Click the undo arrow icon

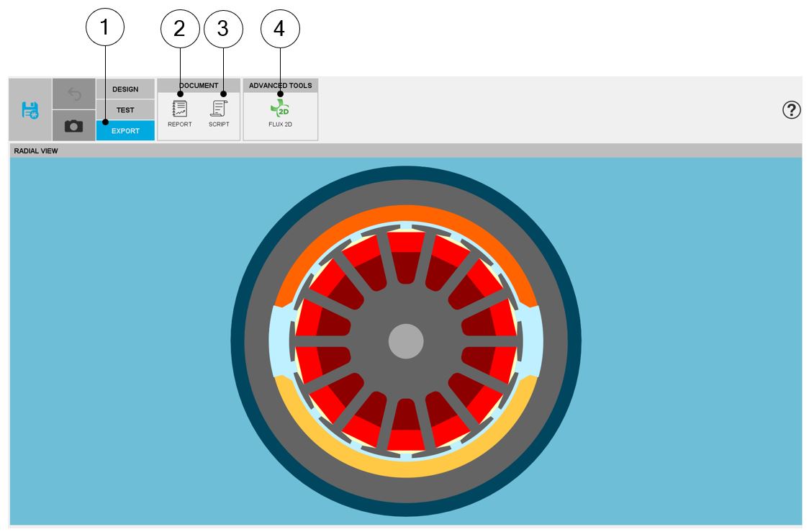74,94
